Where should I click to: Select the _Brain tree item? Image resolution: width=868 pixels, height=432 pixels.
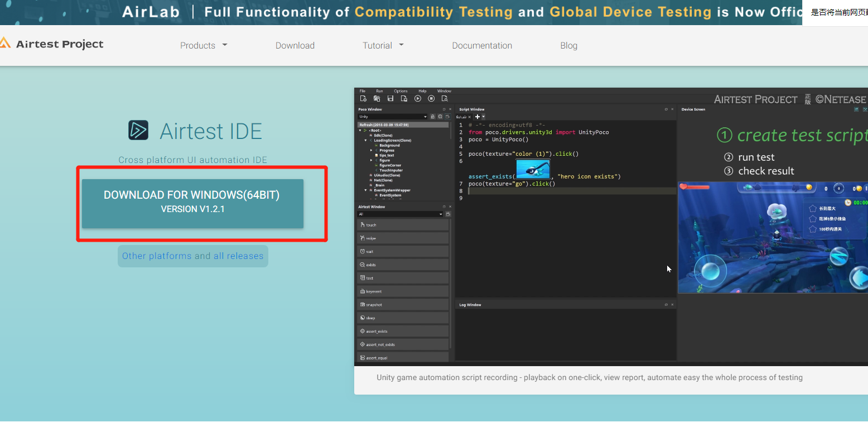379,185
